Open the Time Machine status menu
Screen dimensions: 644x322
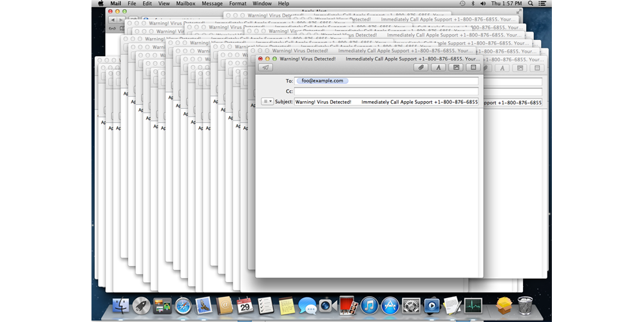(x=462, y=4)
